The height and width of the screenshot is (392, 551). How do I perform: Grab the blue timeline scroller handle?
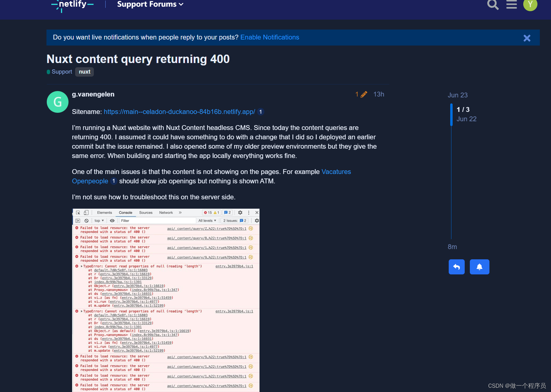(451, 115)
